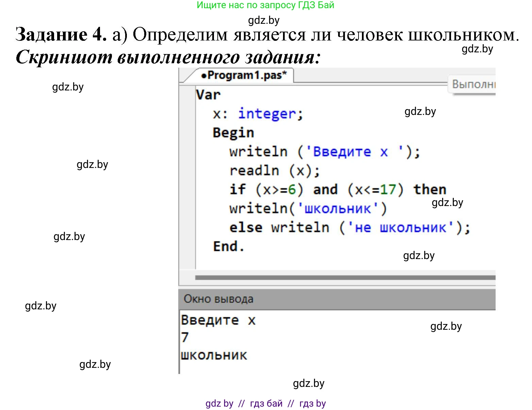
Task: Click the 'readln (x);' line
Action: click(275, 171)
